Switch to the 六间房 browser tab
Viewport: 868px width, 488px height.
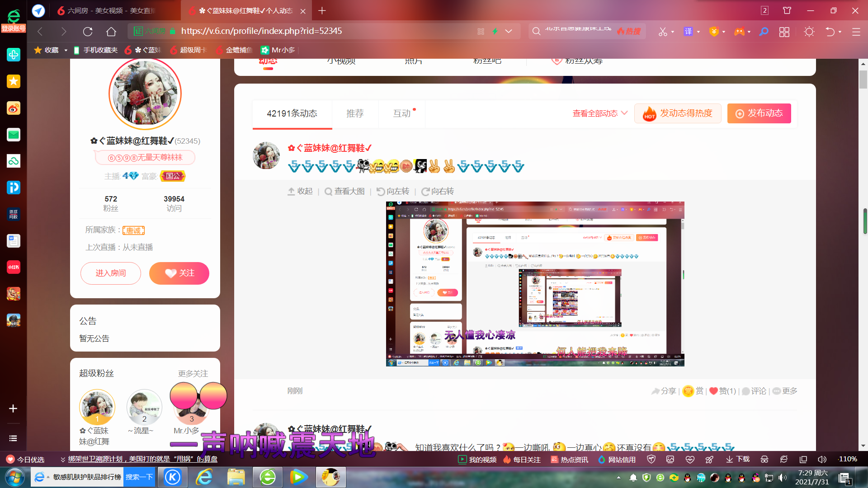tap(107, 10)
